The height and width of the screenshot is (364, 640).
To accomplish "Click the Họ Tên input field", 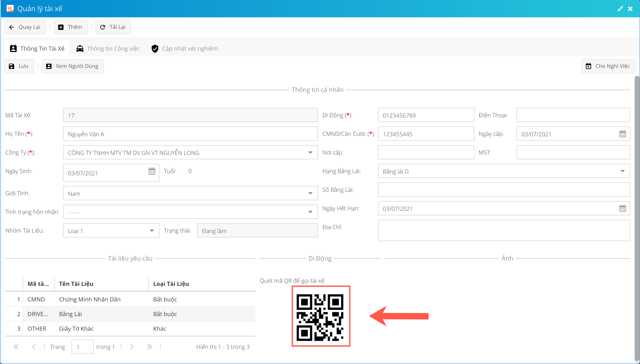I will coord(190,134).
